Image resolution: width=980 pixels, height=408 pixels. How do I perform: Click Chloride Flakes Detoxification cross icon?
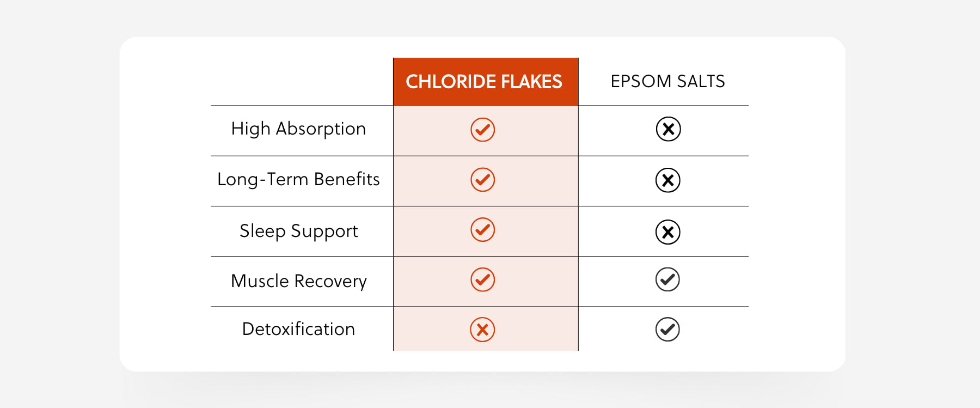point(482,330)
